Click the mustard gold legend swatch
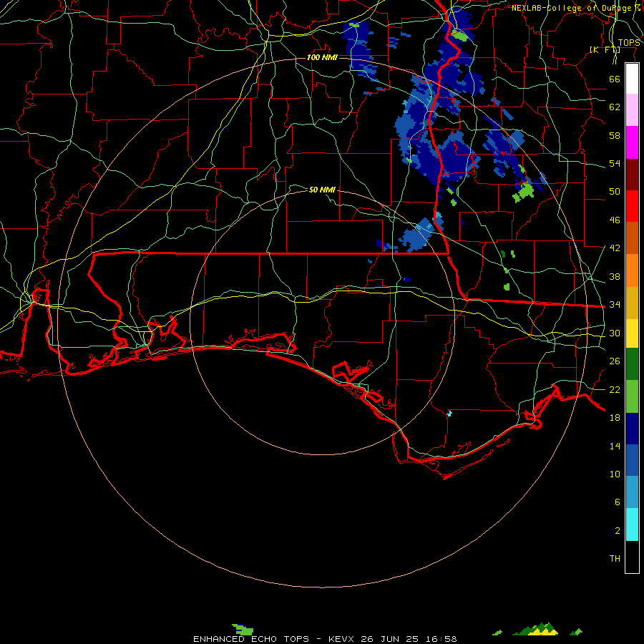The height and width of the screenshot is (644, 644). tap(632, 303)
